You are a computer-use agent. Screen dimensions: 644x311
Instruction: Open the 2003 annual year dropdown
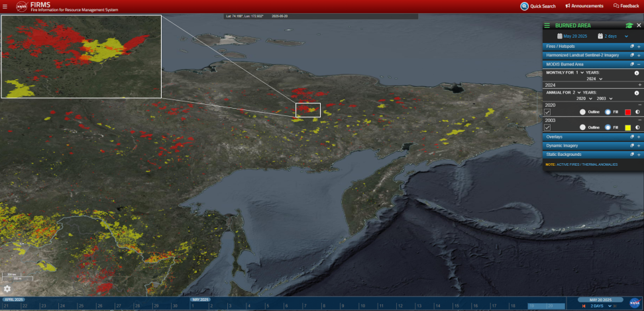tap(605, 99)
